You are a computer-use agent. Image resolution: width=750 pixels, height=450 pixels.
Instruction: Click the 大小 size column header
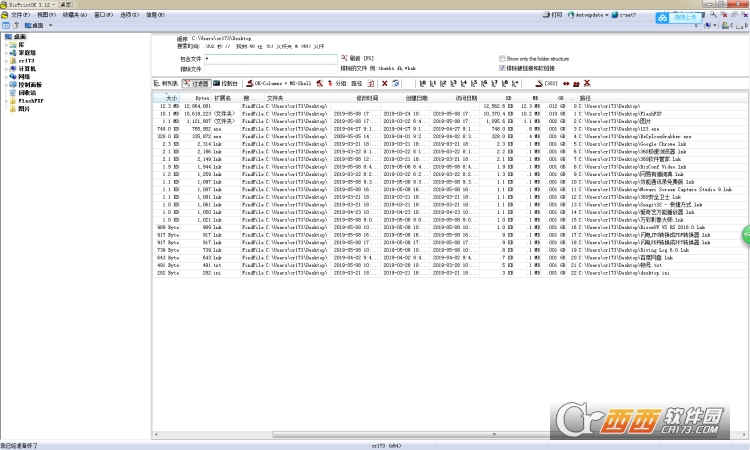pyautogui.click(x=170, y=98)
